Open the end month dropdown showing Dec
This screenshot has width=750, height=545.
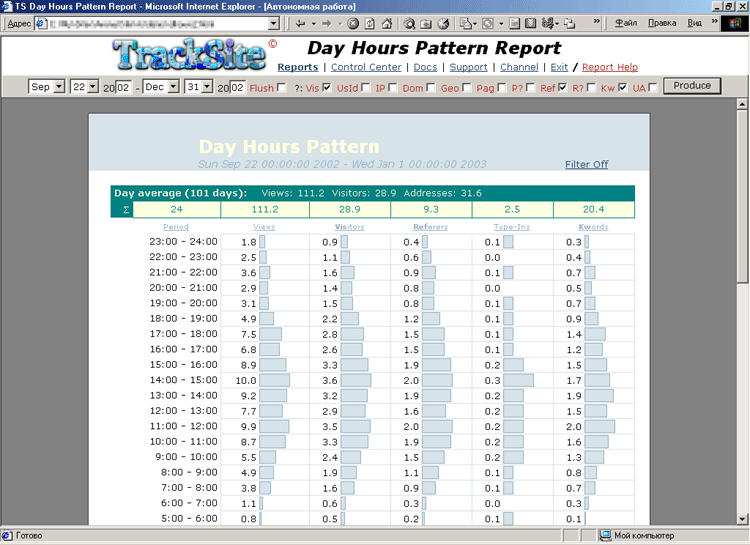pos(161,87)
